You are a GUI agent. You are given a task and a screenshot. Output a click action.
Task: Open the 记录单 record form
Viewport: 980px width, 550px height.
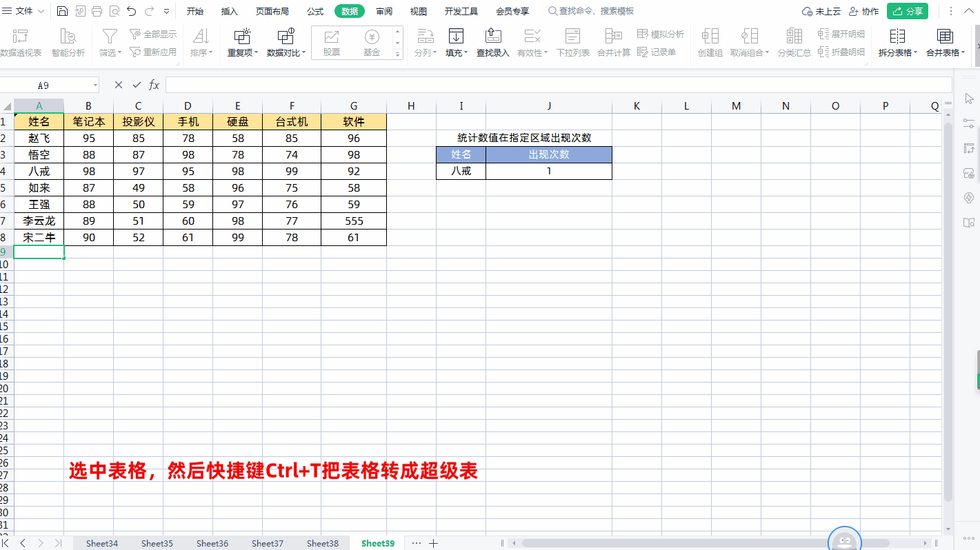tap(657, 52)
